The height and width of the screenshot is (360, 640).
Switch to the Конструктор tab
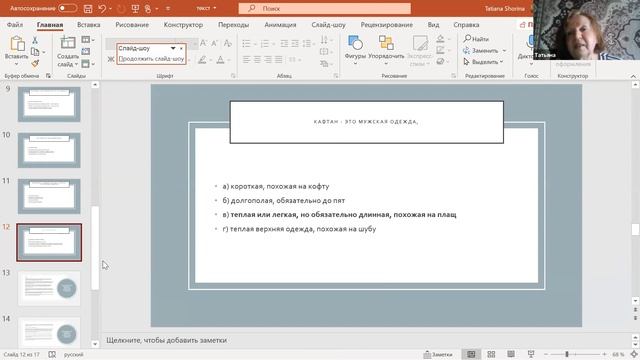pyautogui.click(x=183, y=25)
